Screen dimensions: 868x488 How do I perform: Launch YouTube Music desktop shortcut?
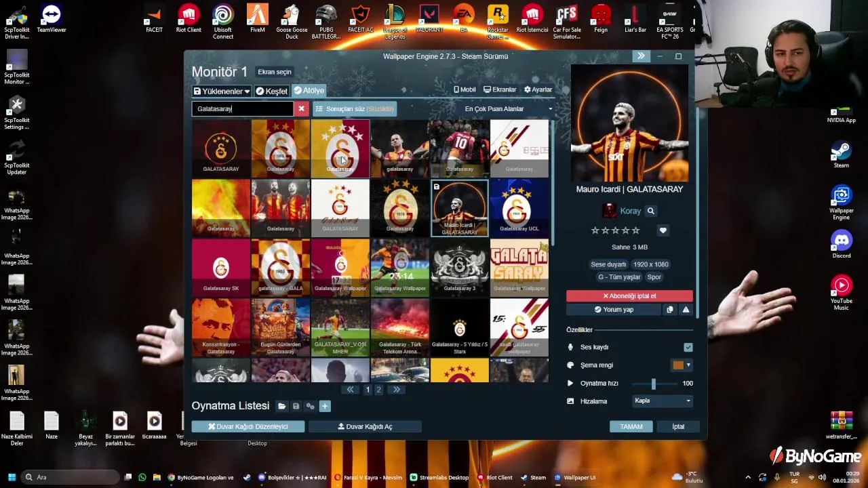click(x=841, y=293)
